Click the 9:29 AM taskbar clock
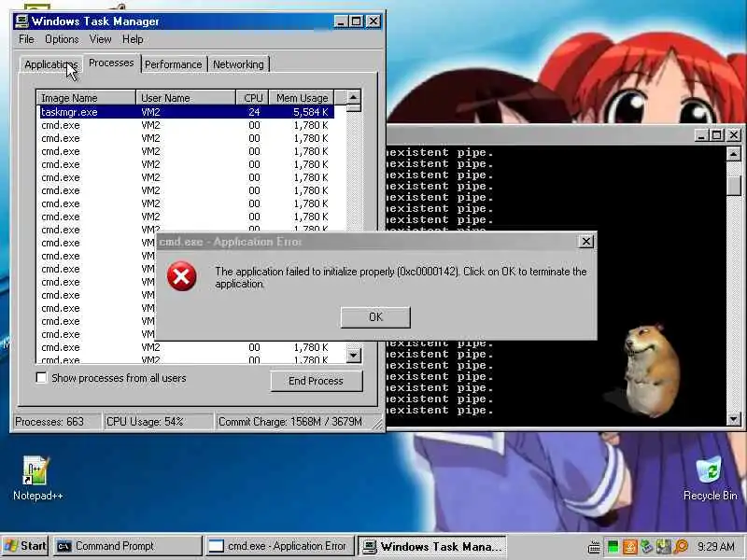 tap(716, 546)
